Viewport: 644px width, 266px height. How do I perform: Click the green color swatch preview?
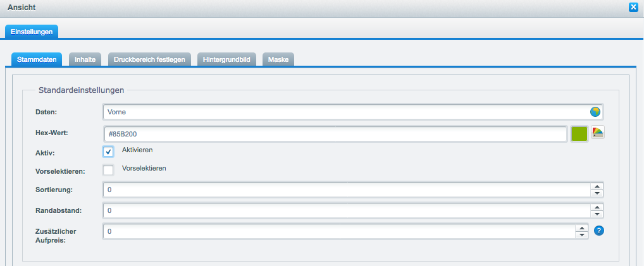click(579, 133)
